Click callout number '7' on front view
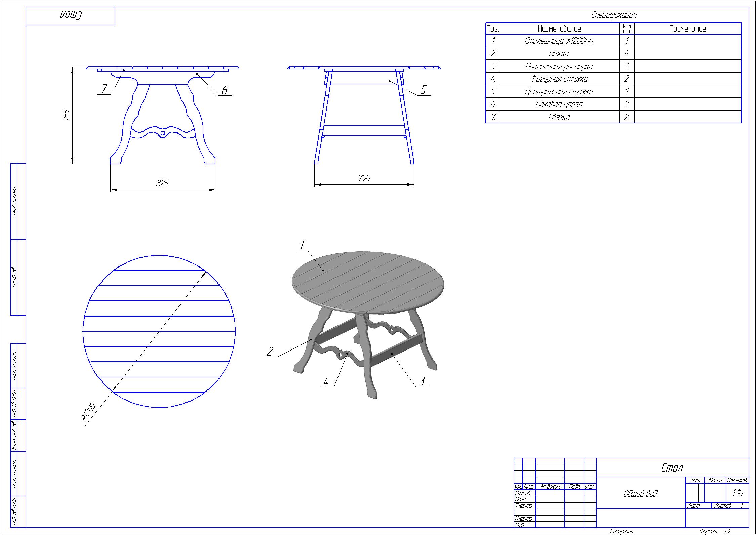756x535 pixels. pyautogui.click(x=104, y=89)
